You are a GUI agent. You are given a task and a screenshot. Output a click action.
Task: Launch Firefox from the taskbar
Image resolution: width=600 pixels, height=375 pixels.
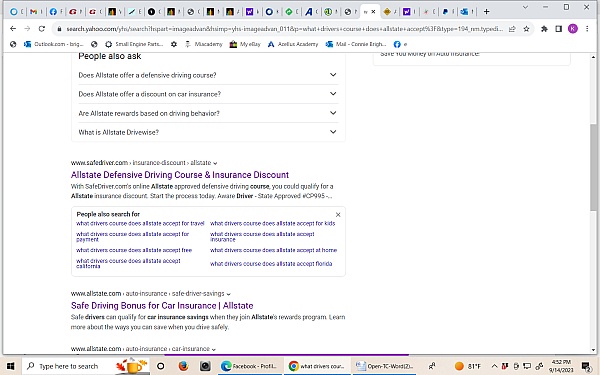tap(183, 366)
